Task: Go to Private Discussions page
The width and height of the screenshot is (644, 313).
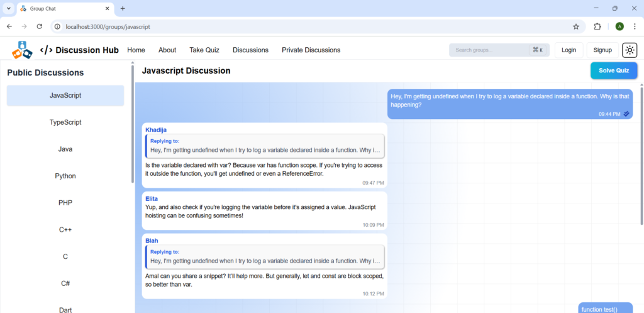Action: pyautogui.click(x=311, y=50)
